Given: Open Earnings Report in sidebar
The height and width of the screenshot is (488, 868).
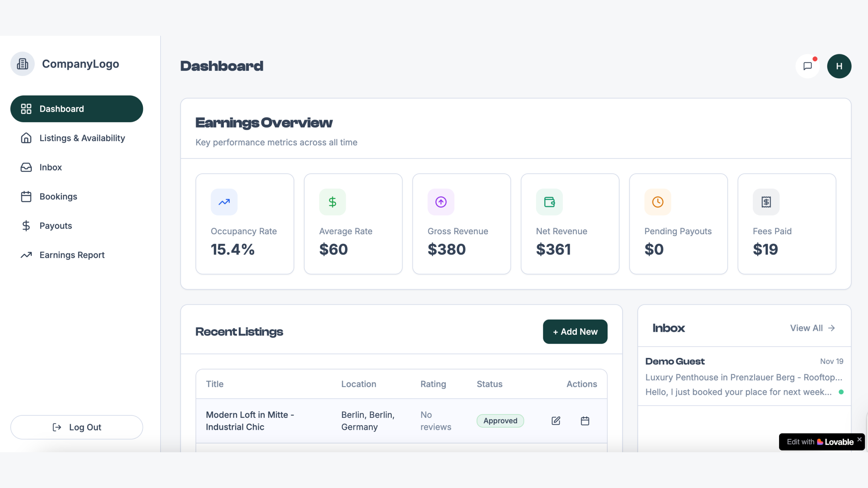Looking at the screenshot, I should (x=72, y=255).
